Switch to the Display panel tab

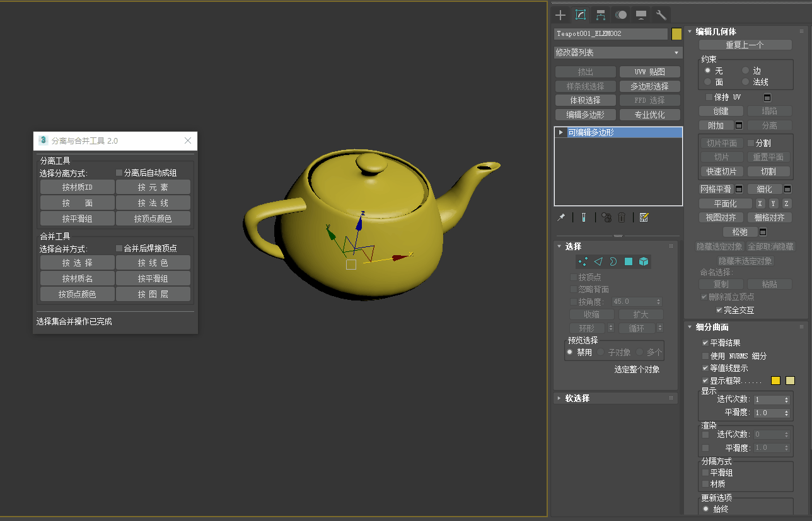(x=641, y=15)
